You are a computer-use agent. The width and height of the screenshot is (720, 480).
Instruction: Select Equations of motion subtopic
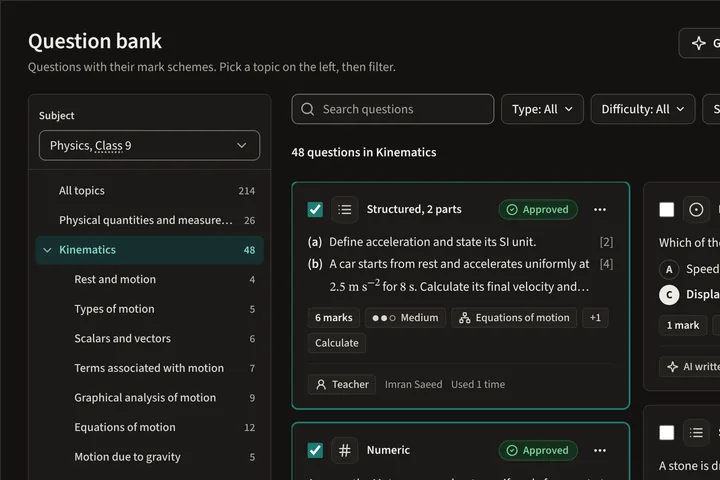coord(150,427)
